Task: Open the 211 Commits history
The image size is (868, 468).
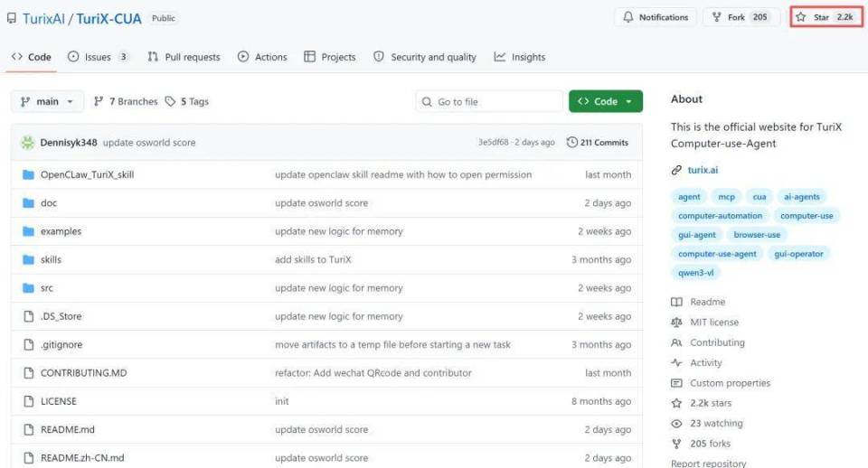Action: point(598,142)
